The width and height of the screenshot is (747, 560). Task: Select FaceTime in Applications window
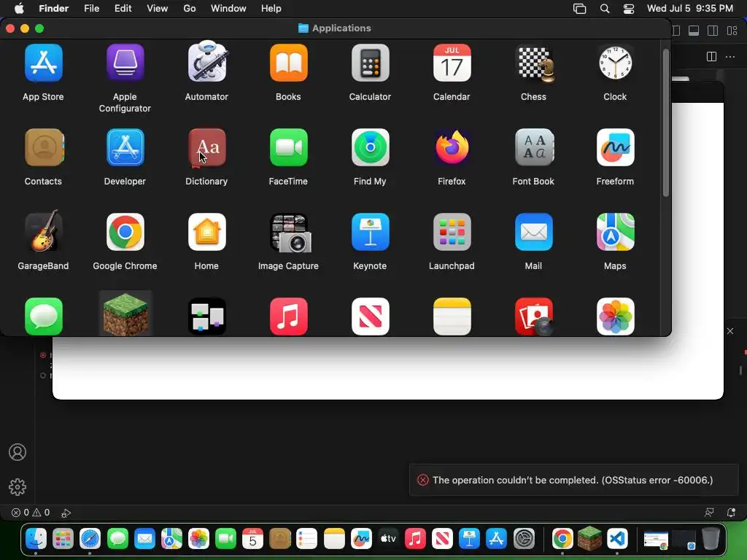click(288, 147)
